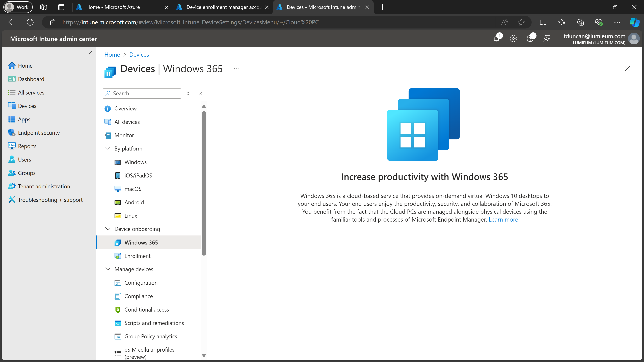Close the Devices Windows 365 blade
This screenshot has width=644, height=362.
point(627,69)
